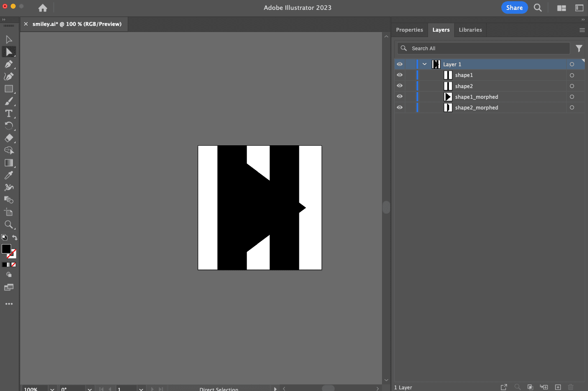Select the Eraser tool
Viewport: 588px width, 391px height.
[x=9, y=138]
